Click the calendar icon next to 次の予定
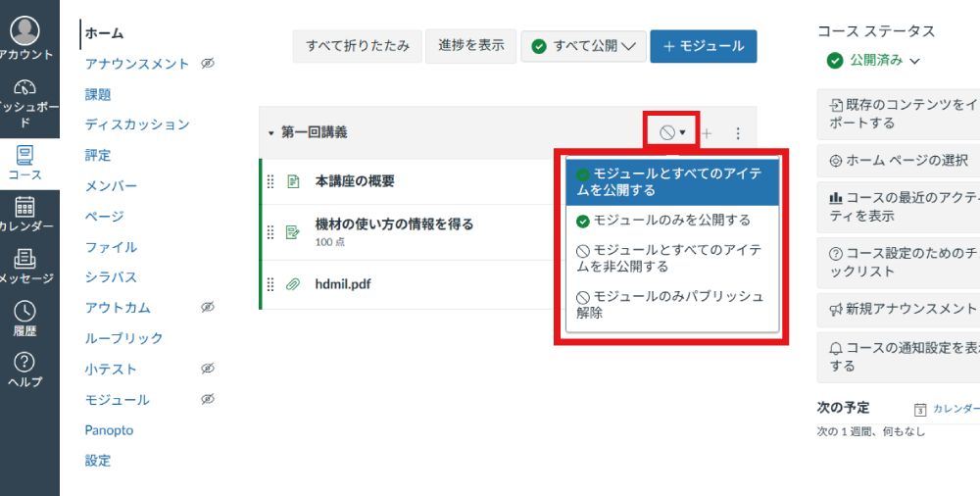This screenshot has width=980, height=496. click(920, 410)
